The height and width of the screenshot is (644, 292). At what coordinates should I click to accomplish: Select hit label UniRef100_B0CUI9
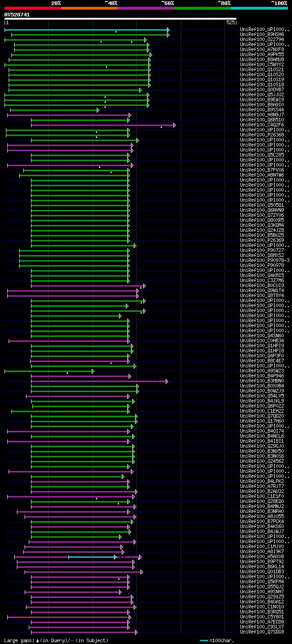(x=262, y=285)
